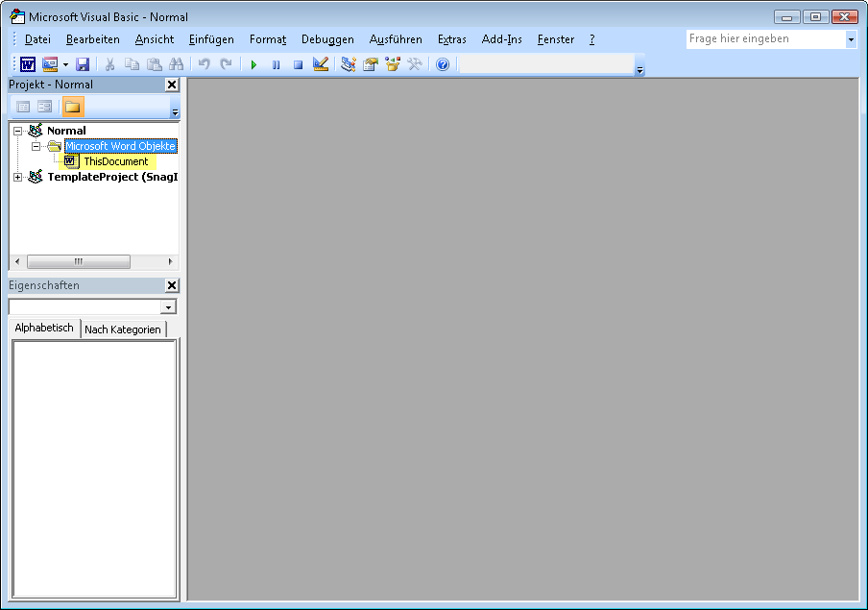Open the dropdown arrow beside Insert UserForm

(65, 64)
